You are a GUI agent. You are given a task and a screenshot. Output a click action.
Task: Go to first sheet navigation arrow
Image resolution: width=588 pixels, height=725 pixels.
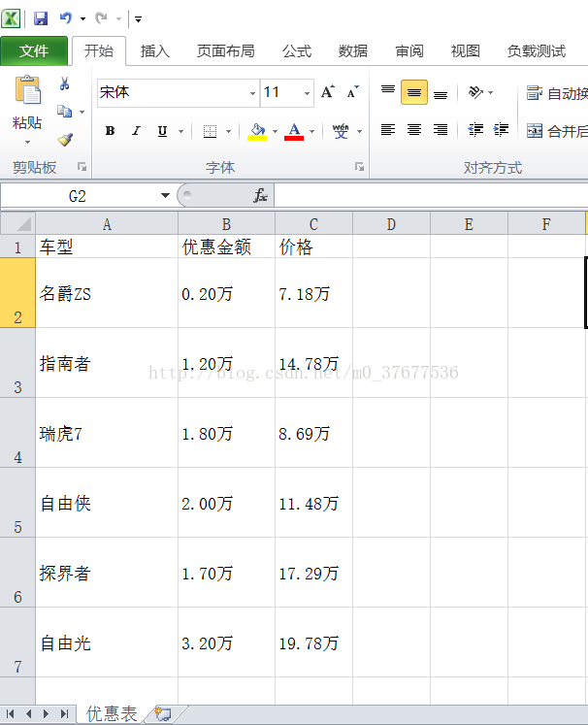coord(10,714)
